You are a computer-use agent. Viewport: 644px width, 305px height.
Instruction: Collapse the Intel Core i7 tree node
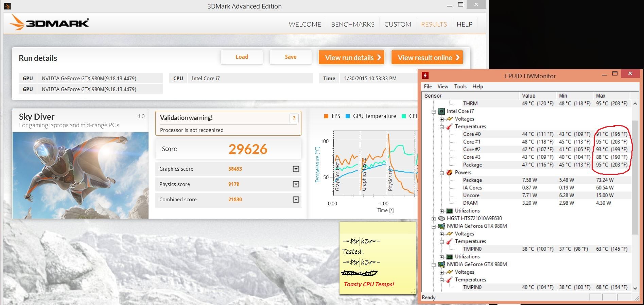[434, 112]
